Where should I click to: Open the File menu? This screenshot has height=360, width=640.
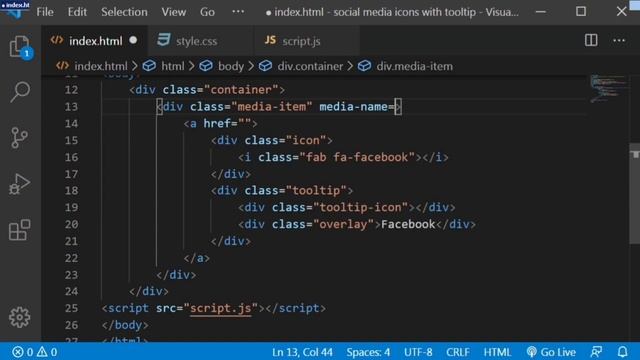click(x=45, y=12)
